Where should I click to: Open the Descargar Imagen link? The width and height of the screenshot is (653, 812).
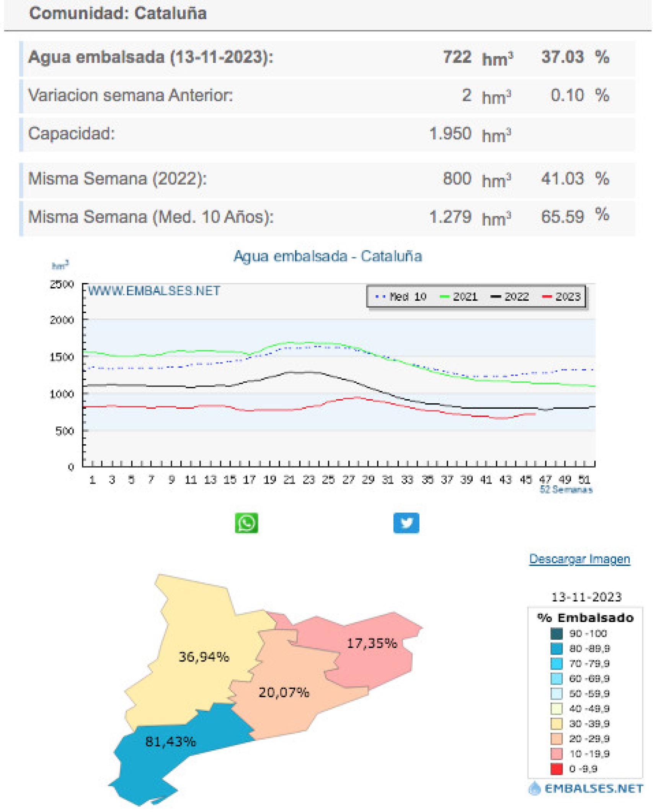[x=579, y=559]
